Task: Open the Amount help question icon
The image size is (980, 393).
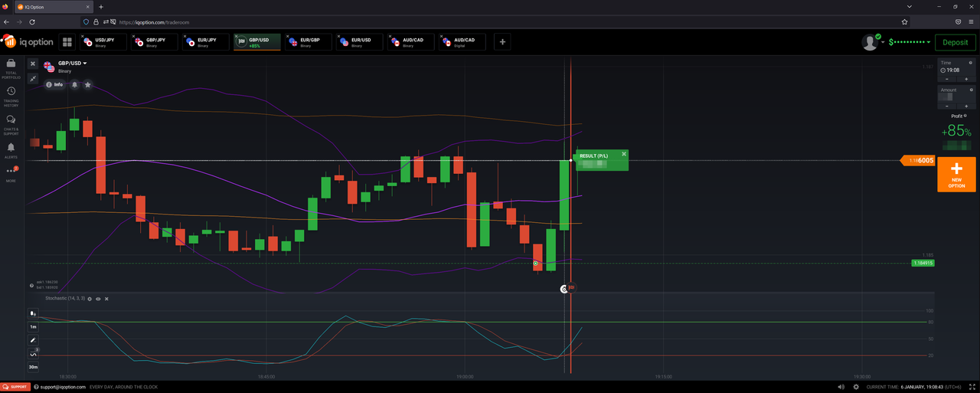Action: (970, 90)
